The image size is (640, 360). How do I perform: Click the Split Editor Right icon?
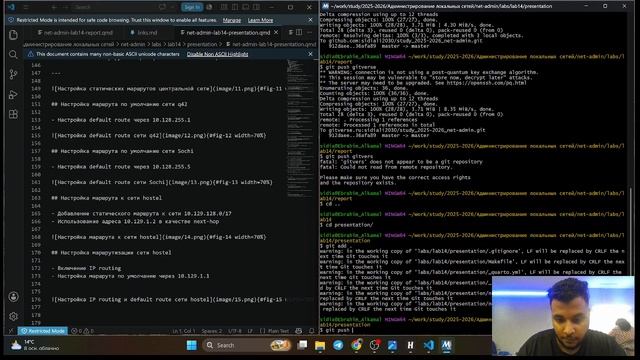point(299,32)
